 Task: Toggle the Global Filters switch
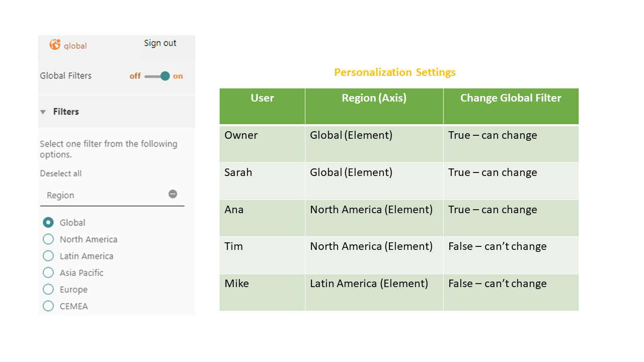(x=157, y=76)
